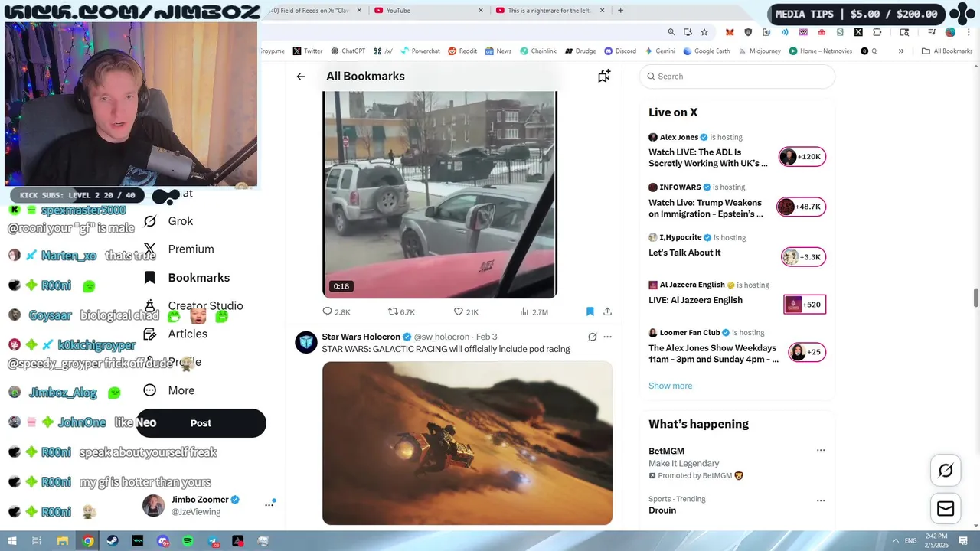Click the X search field

pyautogui.click(x=737, y=77)
